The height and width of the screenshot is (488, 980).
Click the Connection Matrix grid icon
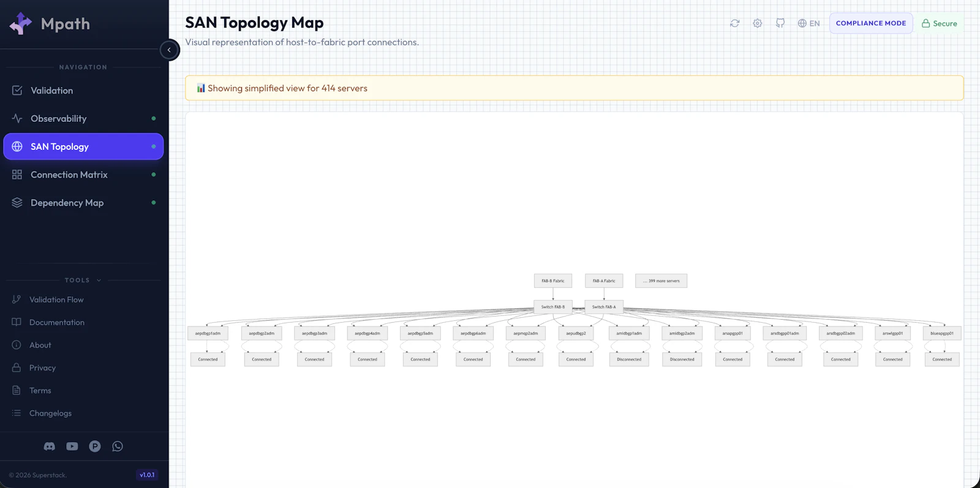(17, 175)
